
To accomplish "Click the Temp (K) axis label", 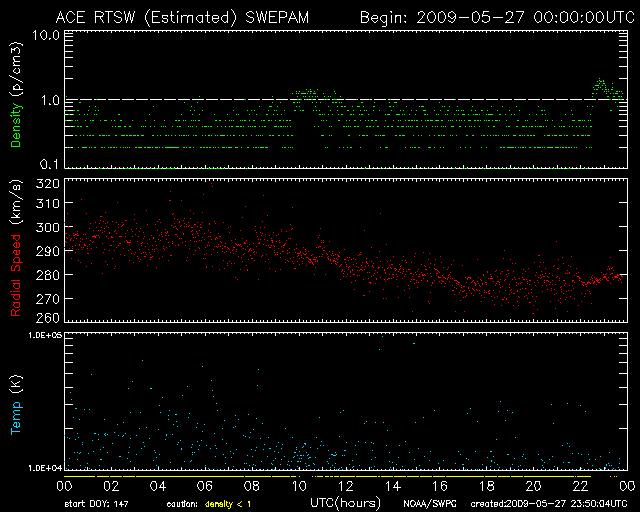I will click(x=16, y=405).
